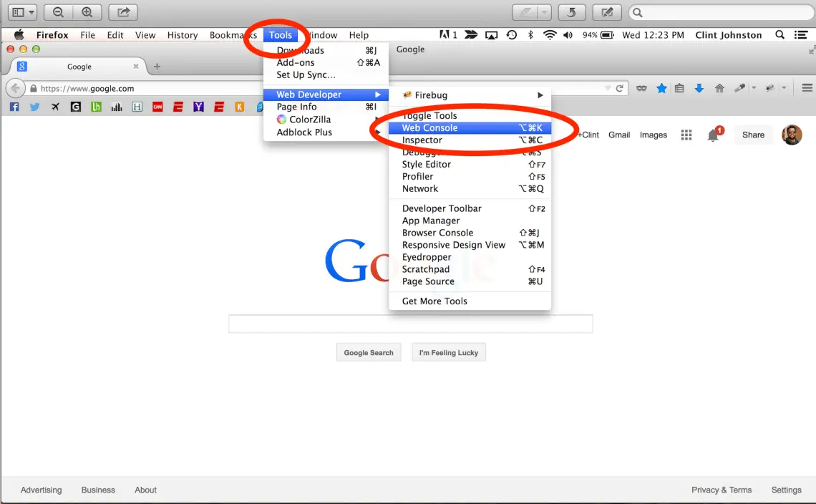Image resolution: width=816 pixels, height=504 pixels.
Task: Open the Yahoo bookmark icon
Action: [198, 107]
